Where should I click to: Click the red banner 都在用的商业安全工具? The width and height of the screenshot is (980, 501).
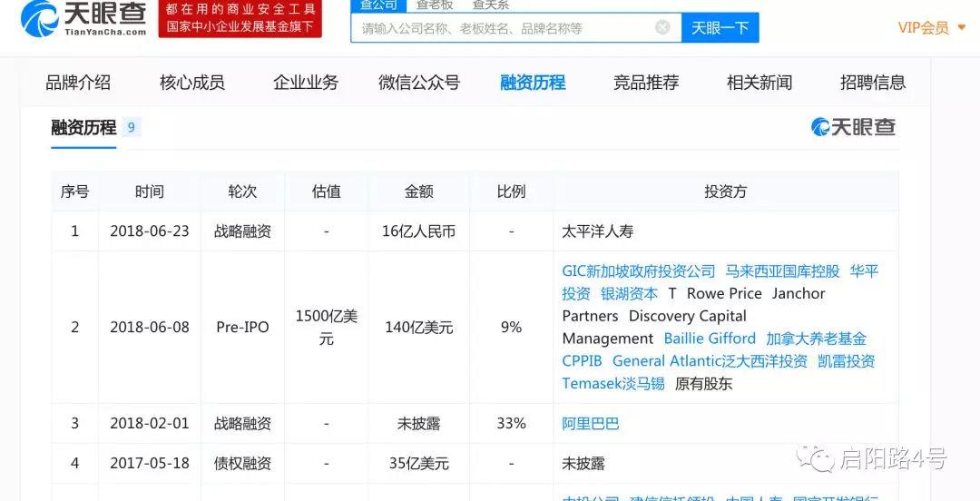coord(240,18)
